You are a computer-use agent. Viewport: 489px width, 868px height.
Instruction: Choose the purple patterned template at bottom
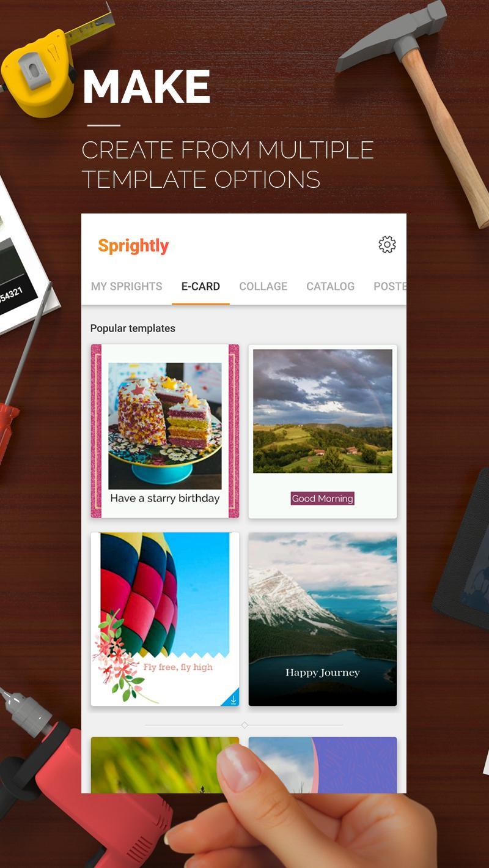(323, 765)
